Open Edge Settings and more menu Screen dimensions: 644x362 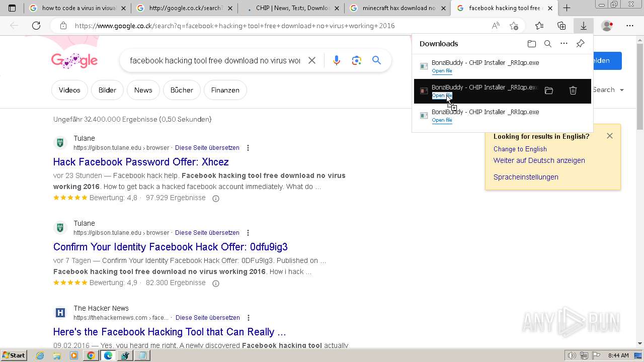630,26
